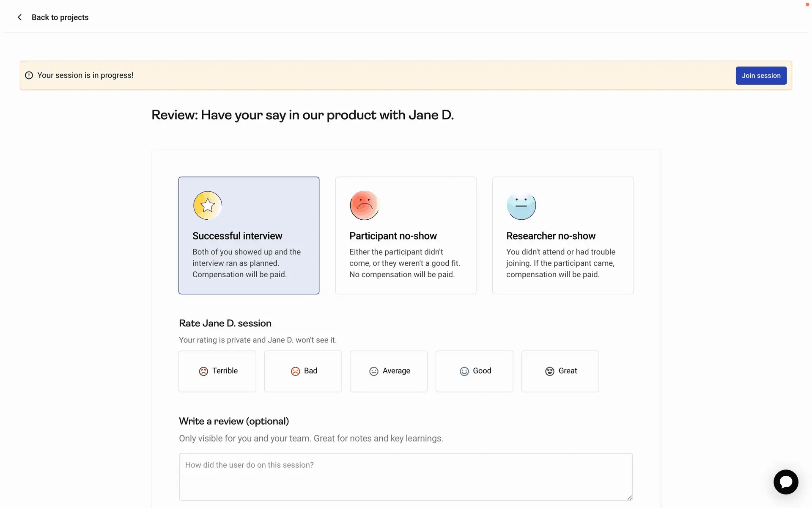Go Back to projects link

[60, 17]
